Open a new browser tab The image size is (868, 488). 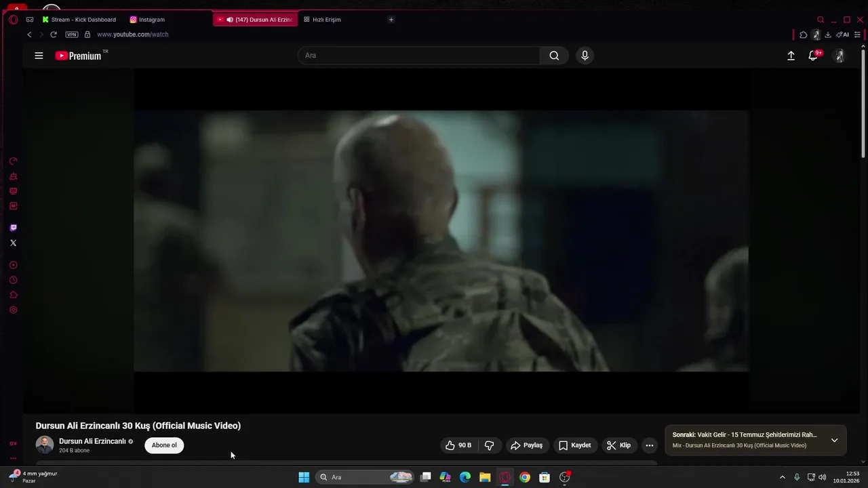click(391, 20)
